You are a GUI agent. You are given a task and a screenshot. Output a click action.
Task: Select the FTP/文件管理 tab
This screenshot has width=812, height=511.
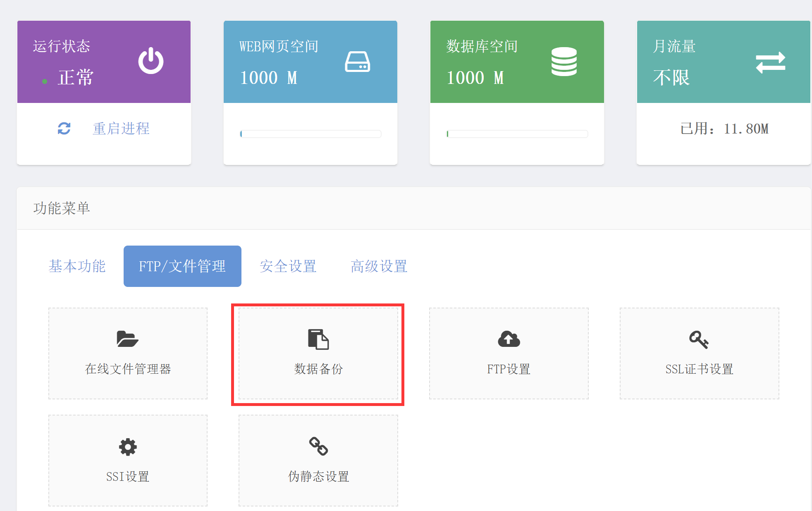(x=182, y=266)
